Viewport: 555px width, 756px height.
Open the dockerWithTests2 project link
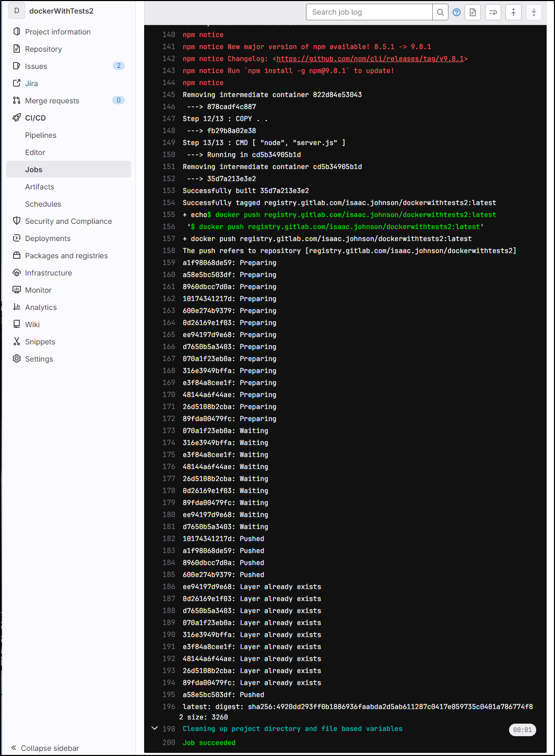[62, 11]
